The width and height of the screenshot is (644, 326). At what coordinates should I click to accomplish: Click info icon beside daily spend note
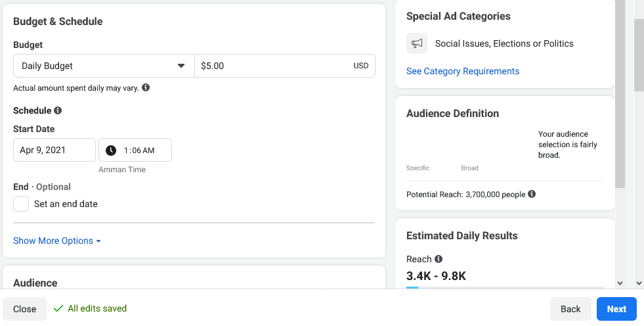[146, 87]
